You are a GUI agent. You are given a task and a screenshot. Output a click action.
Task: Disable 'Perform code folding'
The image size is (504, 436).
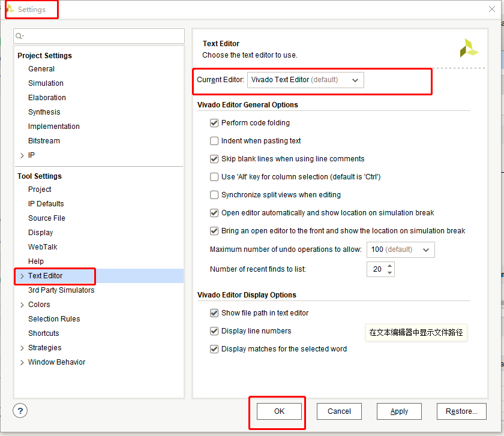click(x=214, y=123)
